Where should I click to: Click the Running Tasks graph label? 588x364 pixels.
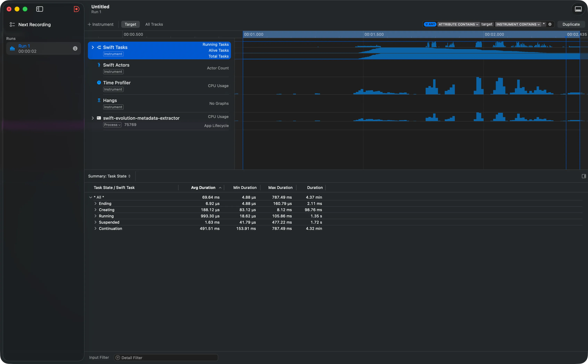click(x=215, y=45)
